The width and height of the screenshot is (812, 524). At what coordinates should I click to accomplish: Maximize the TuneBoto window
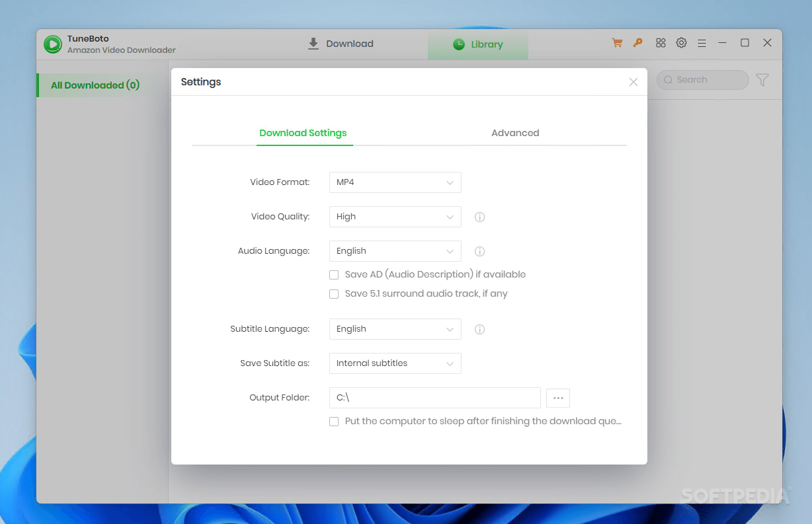(x=745, y=43)
